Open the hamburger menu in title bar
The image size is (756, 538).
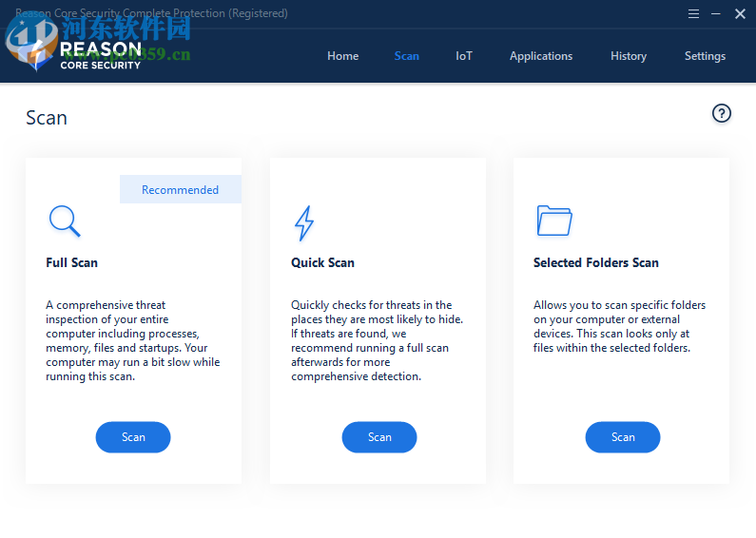coord(693,14)
